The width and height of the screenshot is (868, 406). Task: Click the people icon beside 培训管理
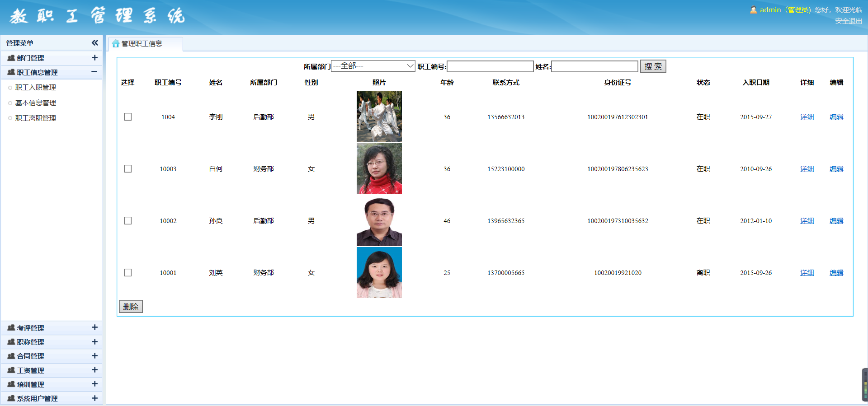(x=11, y=384)
